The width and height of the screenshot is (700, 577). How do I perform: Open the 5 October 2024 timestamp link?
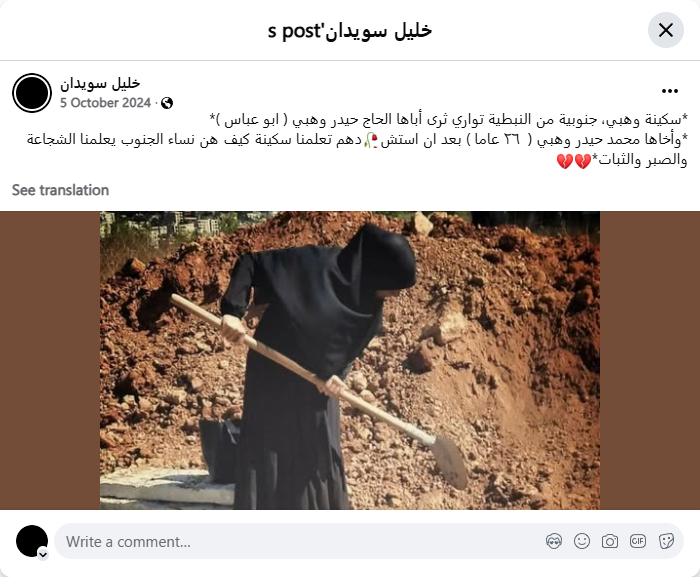105,103
